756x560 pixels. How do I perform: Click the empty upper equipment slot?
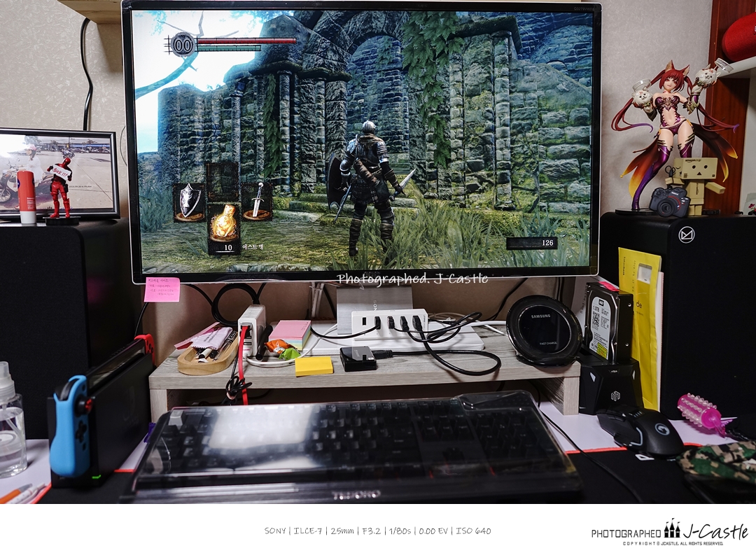coord(223,181)
